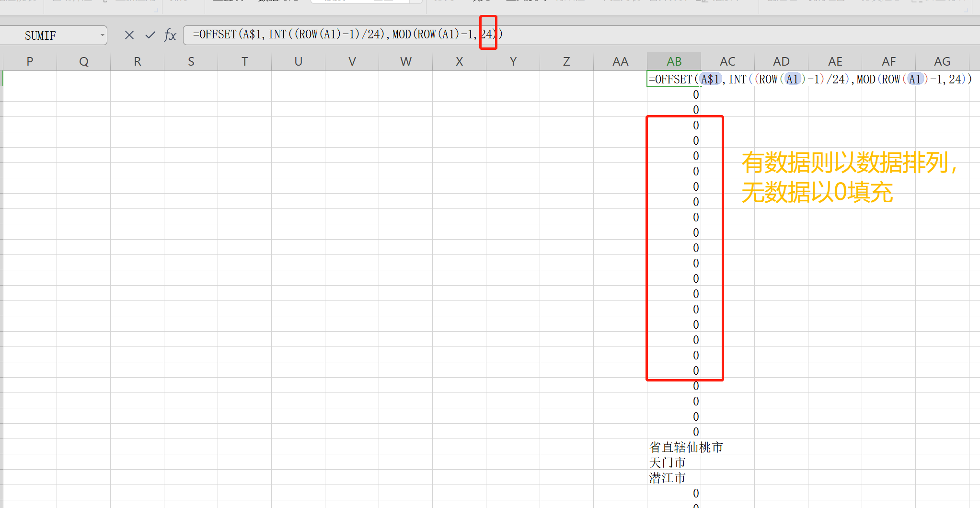Select column AD header
Viewport: 980px width, 508px height.
tap(781, 61)
